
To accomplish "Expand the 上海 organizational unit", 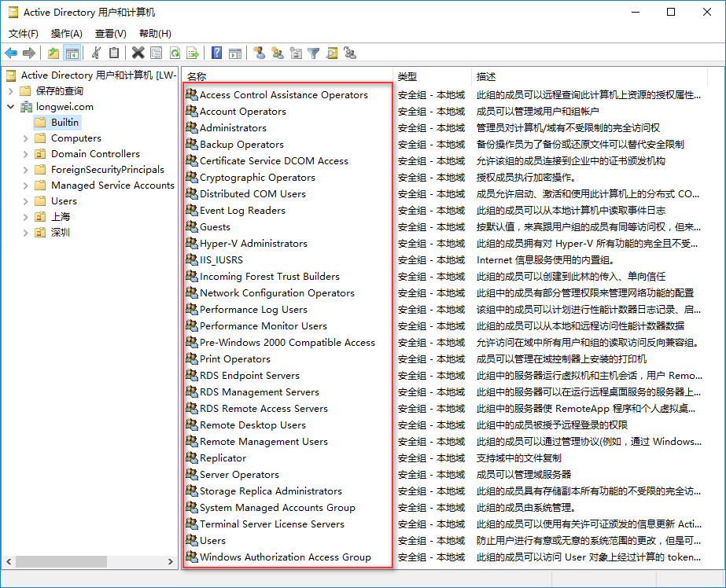I will [x=25, y=217].
